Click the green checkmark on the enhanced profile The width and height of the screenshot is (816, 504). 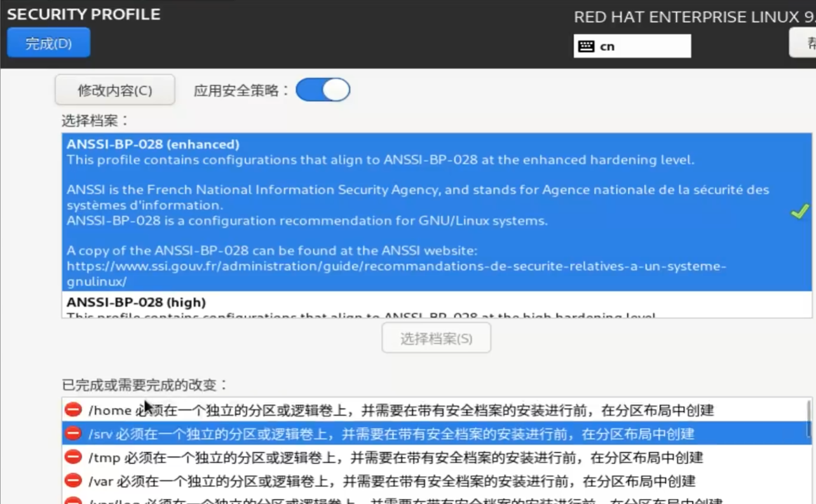click(x=799, y=212)
